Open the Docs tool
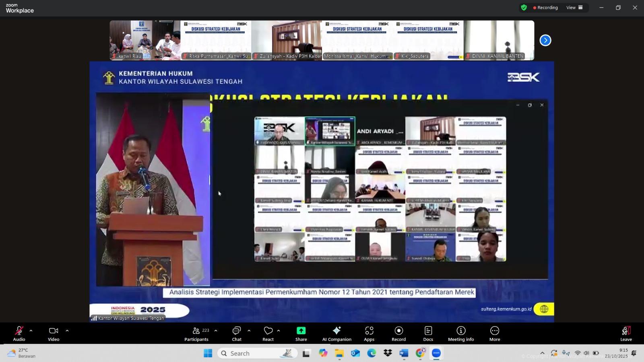 pos(428,333)
